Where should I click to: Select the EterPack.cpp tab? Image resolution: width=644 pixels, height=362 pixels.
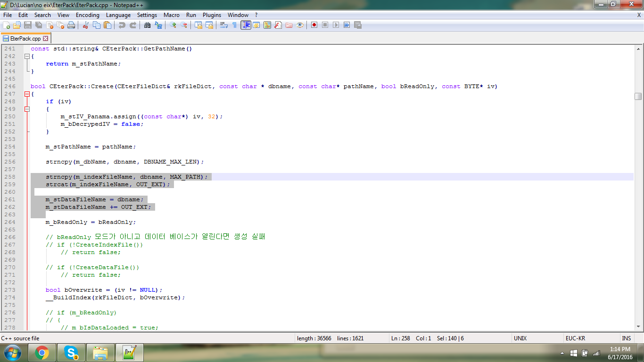point(25,39)
